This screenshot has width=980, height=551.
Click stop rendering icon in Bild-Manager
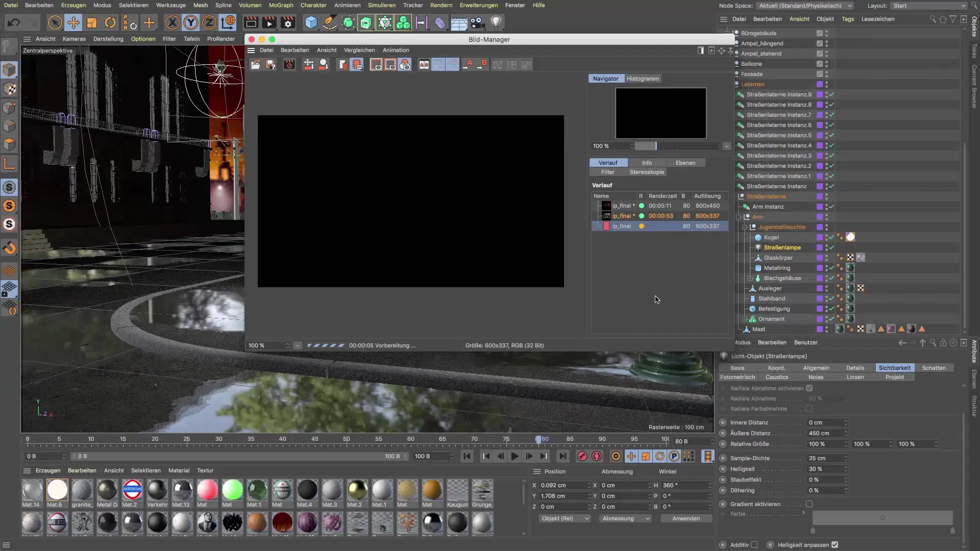pos(289,65)
